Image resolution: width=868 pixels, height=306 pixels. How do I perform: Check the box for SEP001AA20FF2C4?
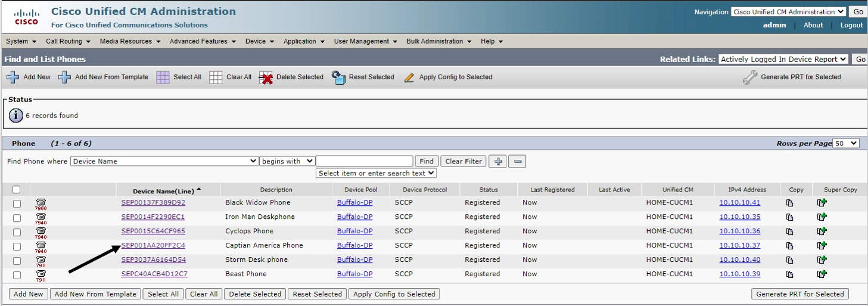pos(17,247)
